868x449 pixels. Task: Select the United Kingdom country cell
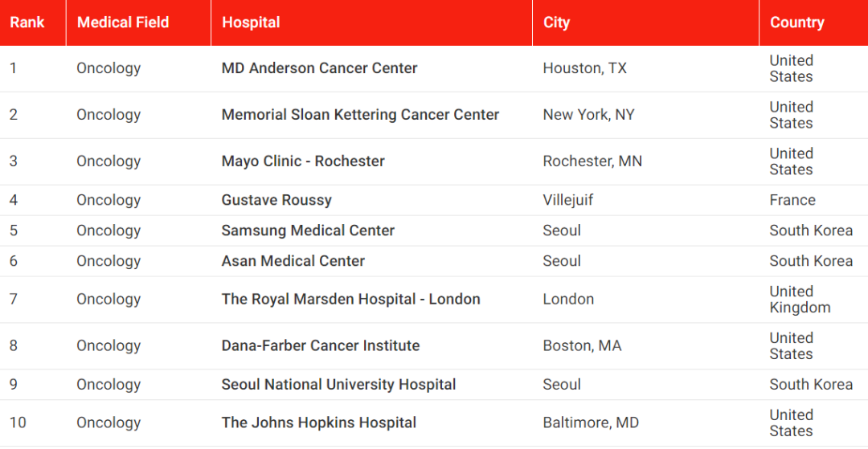click(x=800, y=299)
